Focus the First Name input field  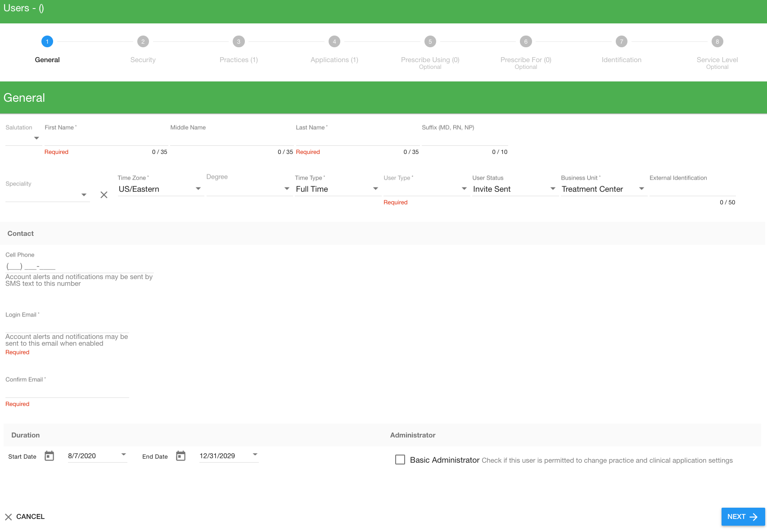[x=106, y=139]
